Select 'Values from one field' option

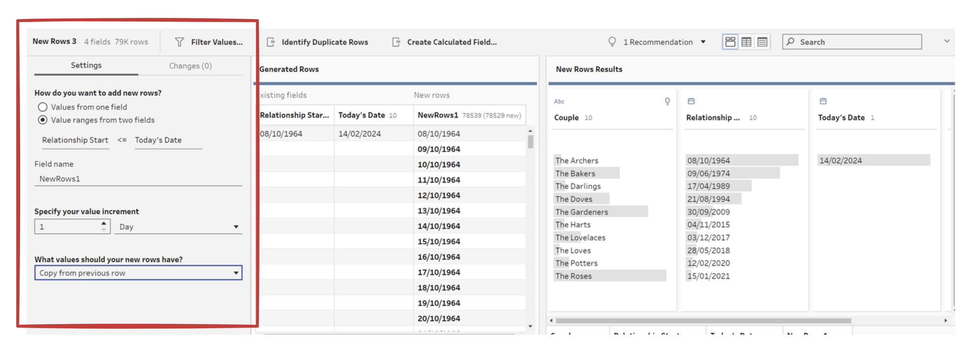coord(43,107)
